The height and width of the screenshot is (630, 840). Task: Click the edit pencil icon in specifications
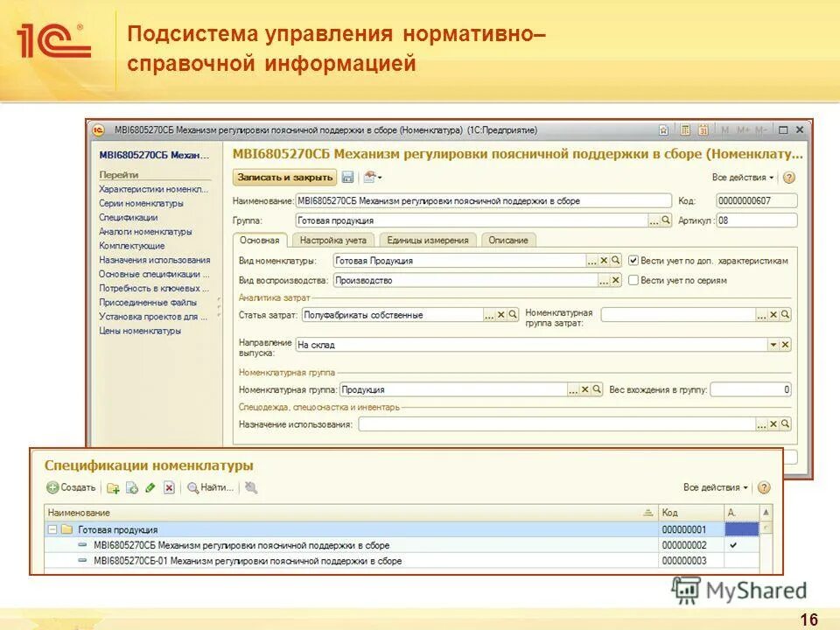[150, 488]
